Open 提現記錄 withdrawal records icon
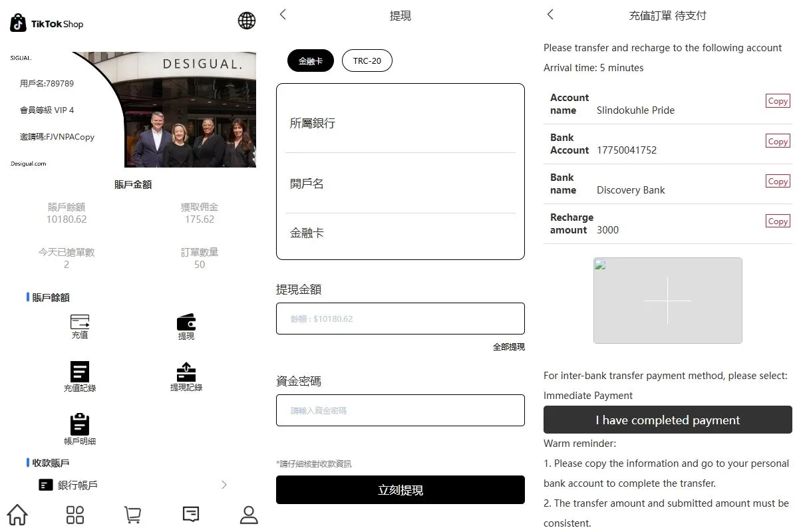Viewport: 801px width, 532px height. pos(186,372)
